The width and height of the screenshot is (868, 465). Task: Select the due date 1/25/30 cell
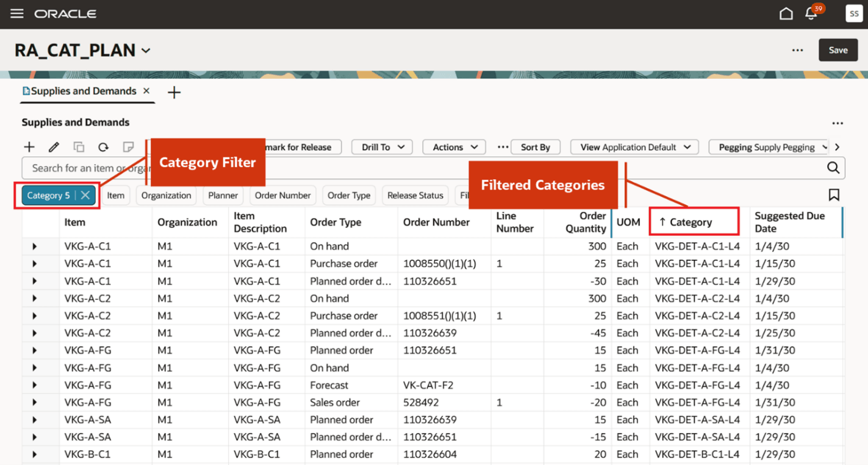795,333
